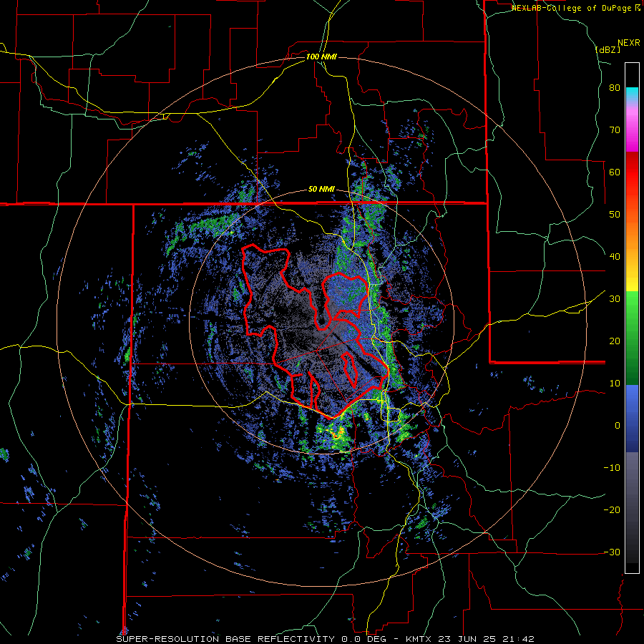Click the NEXR label above the legend
The height and width of the screenshot is (644, 644).
point(629,43)
